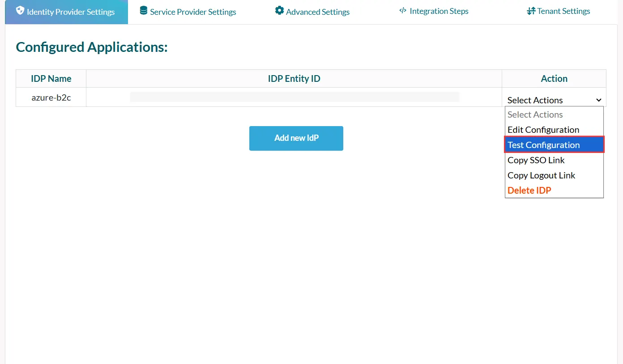Click the hashtag icon on Tenant Settings tab
This screenshot has height=364, width=623.
pyautogui.click(x=531, y=11)
